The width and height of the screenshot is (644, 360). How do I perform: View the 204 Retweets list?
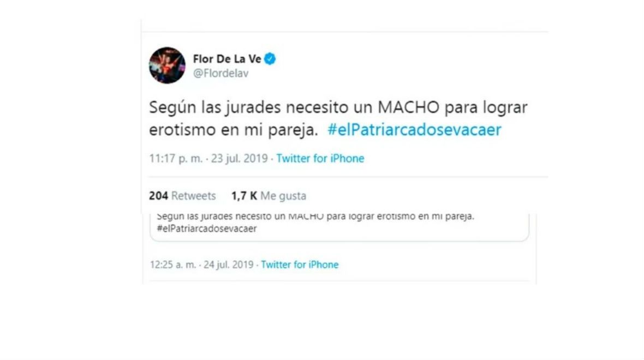pyautogui.click(x=182, y=196)
